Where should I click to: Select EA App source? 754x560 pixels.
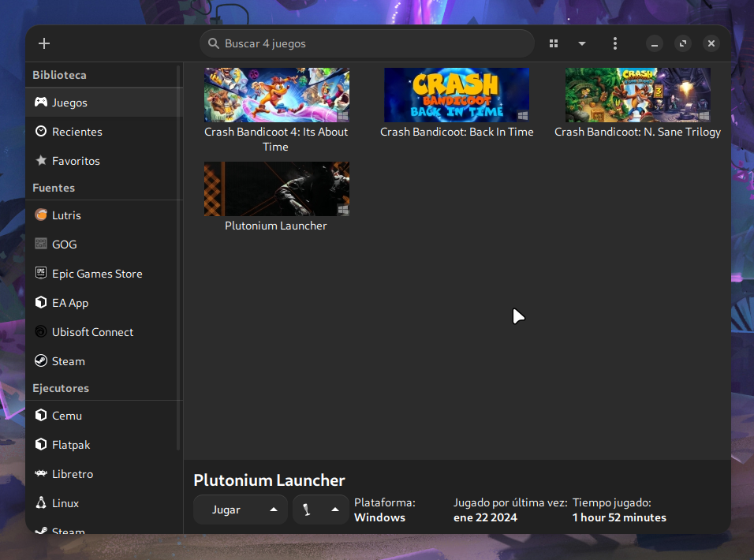(x=104, y=303)
